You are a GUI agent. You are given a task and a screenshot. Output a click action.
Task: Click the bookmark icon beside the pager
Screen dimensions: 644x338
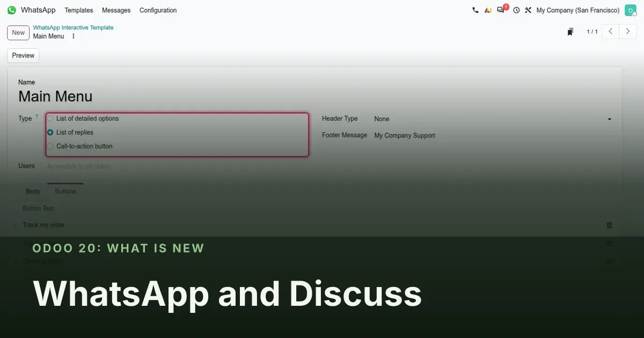pyautogui.click(x=570, y=32)
